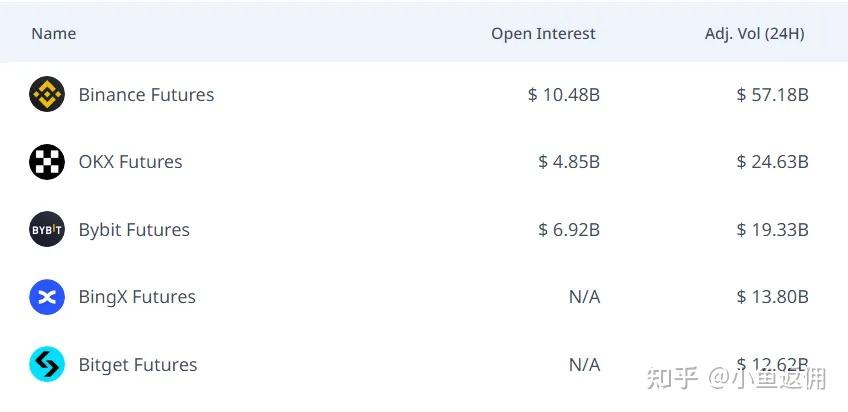Click the Bitget Futures cyan logo
This screenshot has width=848, height=412.
(x=47, y=364)
